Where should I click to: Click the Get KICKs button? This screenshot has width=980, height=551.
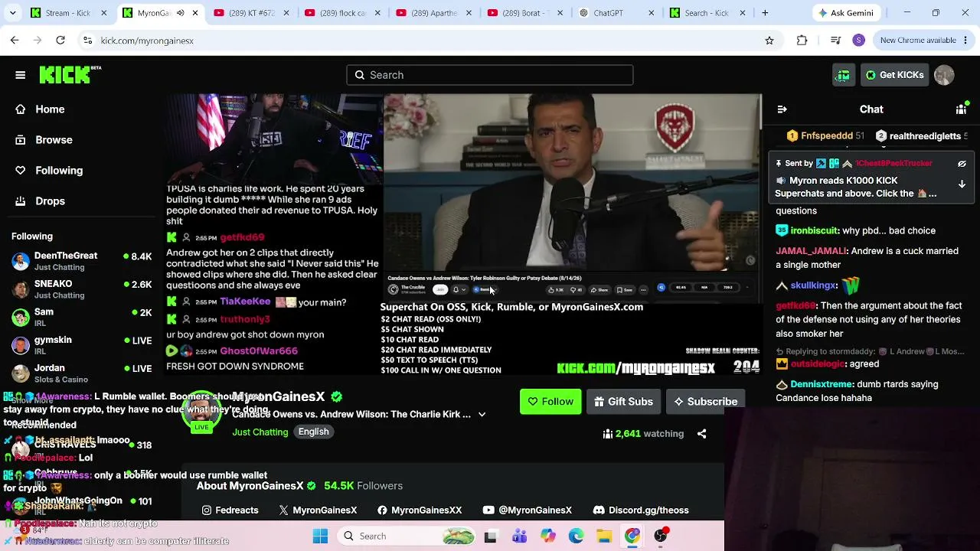point(894,75)
